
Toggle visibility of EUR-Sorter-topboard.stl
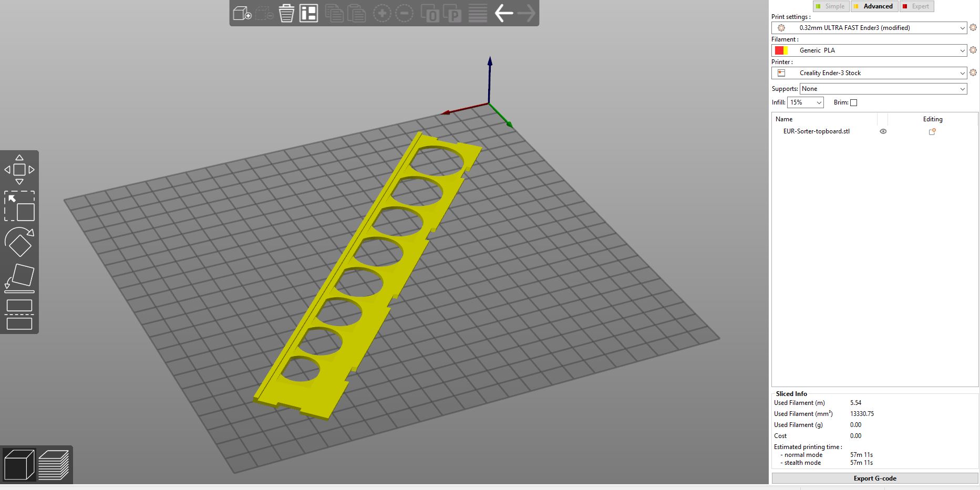pyautogui.click(x=883, y=131)
